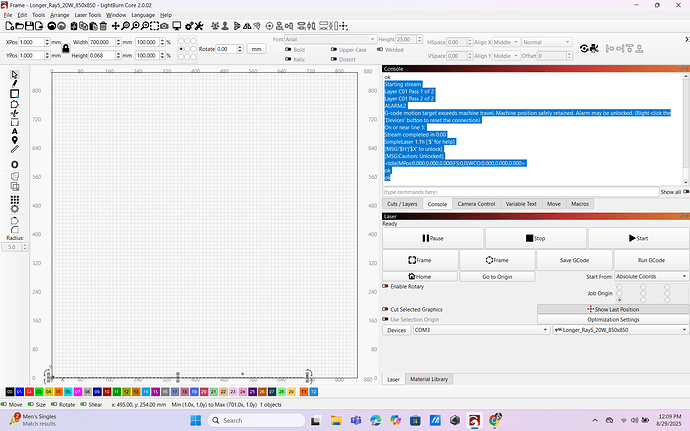
Task: Open the Window menu
Action: pyautogui.click(x=116, y=15)
